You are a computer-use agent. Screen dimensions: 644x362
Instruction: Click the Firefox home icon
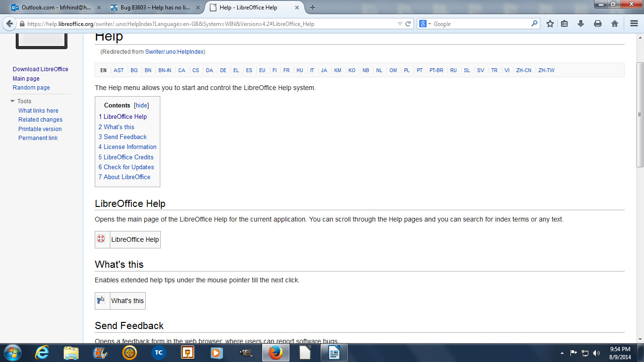point(615,24)
